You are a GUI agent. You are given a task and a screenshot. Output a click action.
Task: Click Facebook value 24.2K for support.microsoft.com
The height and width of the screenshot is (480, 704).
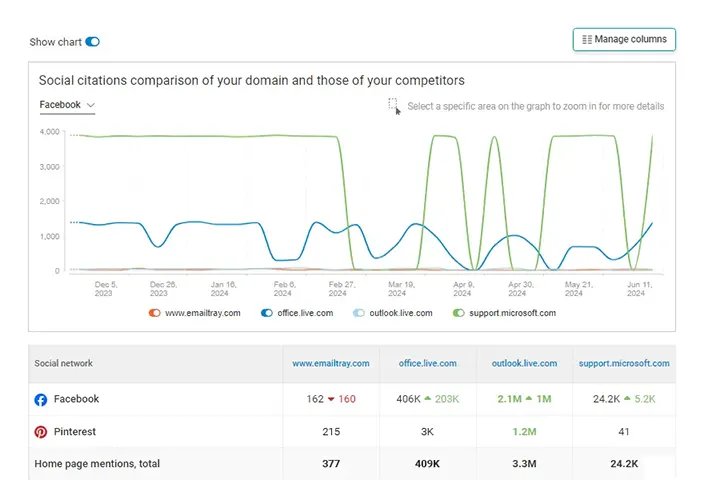(607, 399)
